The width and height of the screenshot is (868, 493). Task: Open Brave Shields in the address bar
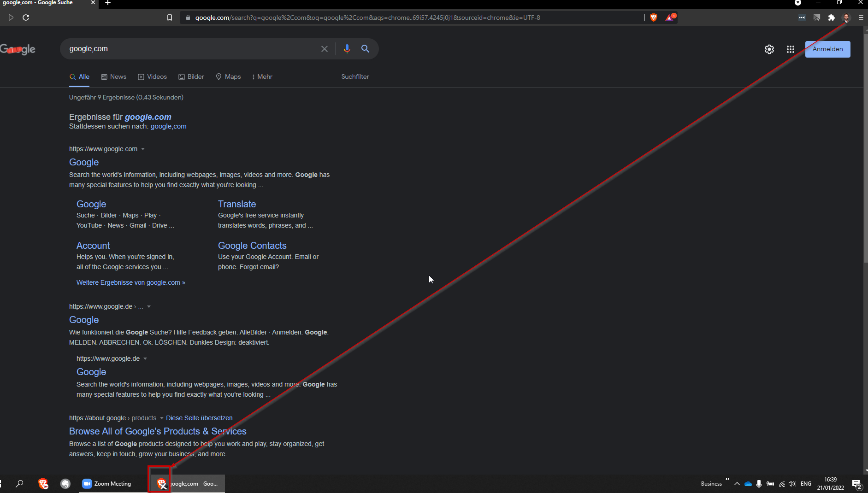click(x=654, y=18)
